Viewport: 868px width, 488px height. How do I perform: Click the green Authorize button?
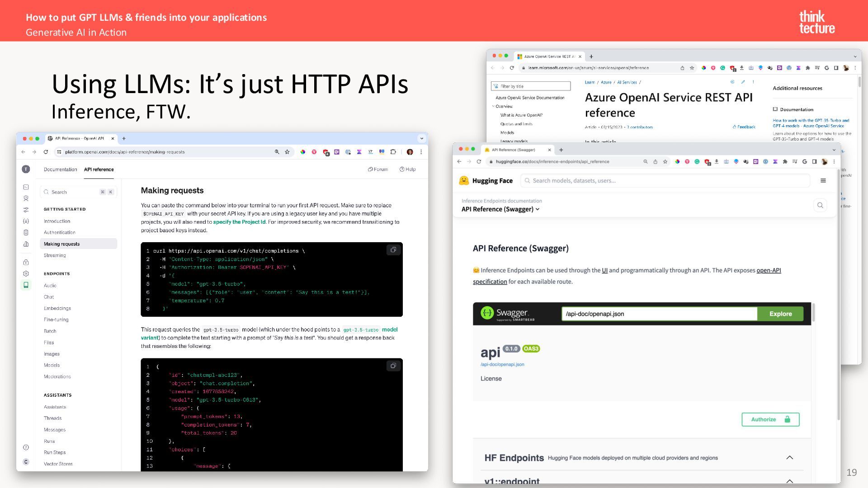click(770, 419)
